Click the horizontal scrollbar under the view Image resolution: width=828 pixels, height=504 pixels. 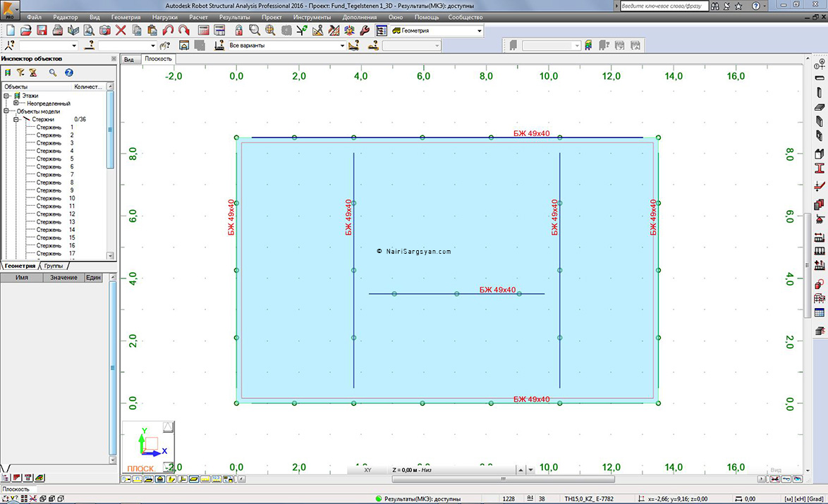pyautogui.click(x=503, y=479)
